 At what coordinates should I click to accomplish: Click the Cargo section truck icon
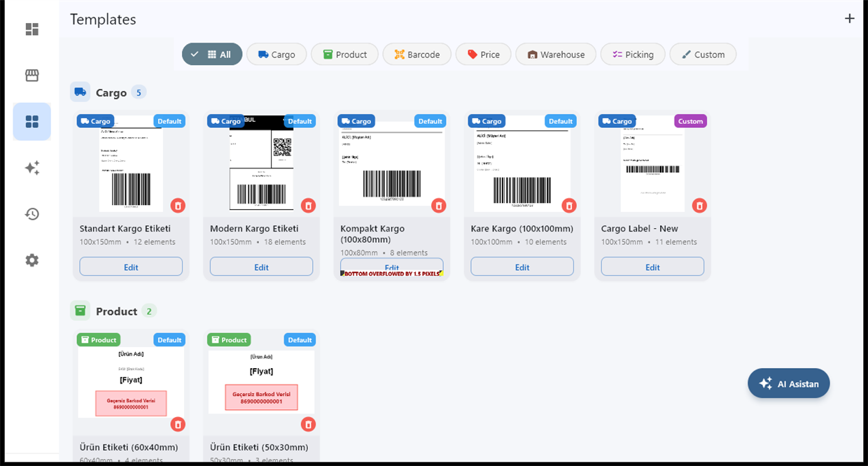pyautogui.click(x=80, y=92)
